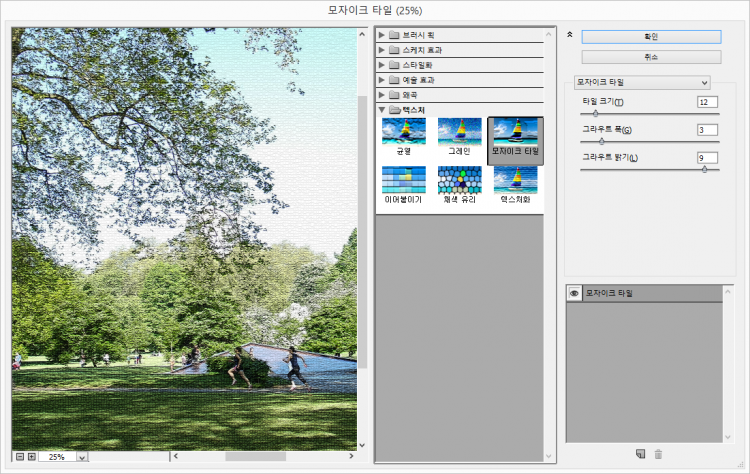Delete the effect layer with trash icon
The width and height of the screenshot is (750, 474).
(658, 454)
